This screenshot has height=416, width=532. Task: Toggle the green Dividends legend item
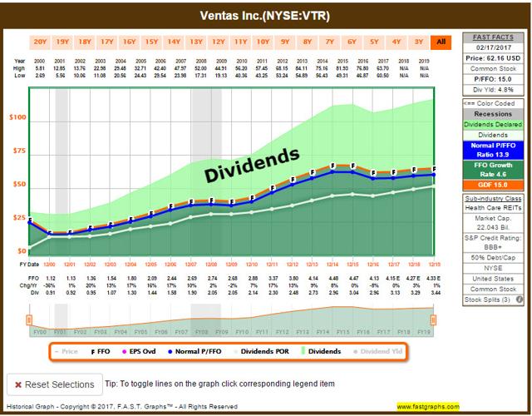[321, 351]
